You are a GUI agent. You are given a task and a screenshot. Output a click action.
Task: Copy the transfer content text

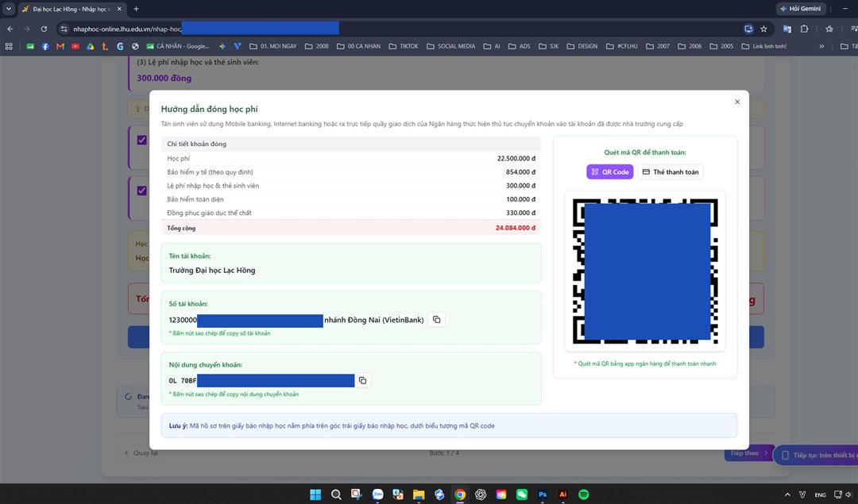point(362,380)
